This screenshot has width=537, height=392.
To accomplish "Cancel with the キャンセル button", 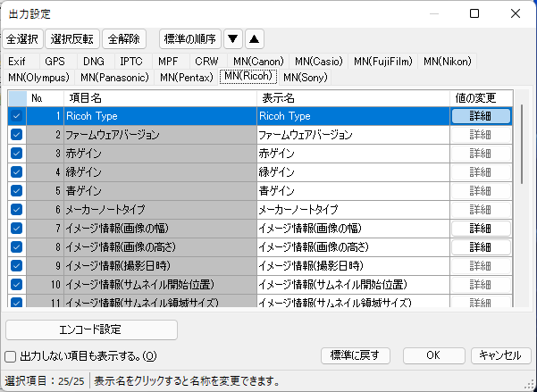I will coord(500,355).
